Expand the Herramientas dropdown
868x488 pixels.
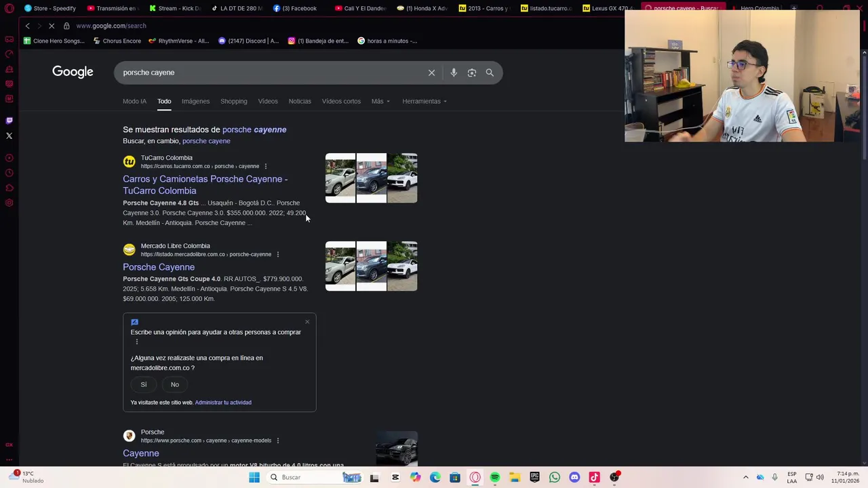coord(425,101)
